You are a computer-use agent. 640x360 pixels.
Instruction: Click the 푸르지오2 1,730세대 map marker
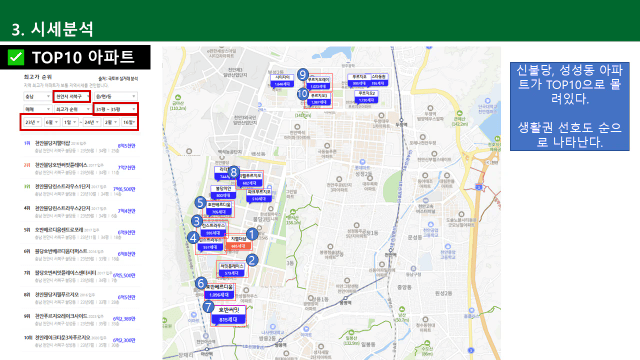(366, 97)
